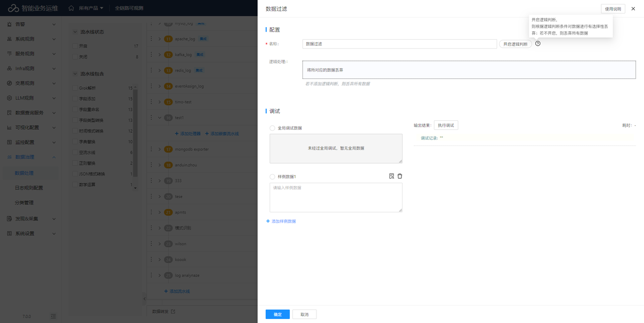Viewport: 644px width, 323px height.
Task: Open 日志规则配置 in the sidebar
Action: click(29, 188)
